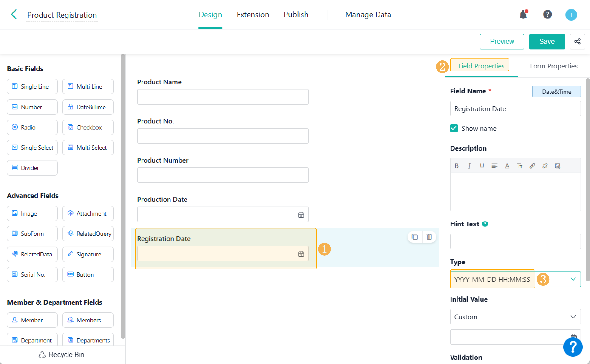The height and width of the screenshot is (364, 590).
Task: Add a Radio field from Basic Fields
Action: pyautogui.click(x=32, y=127)
